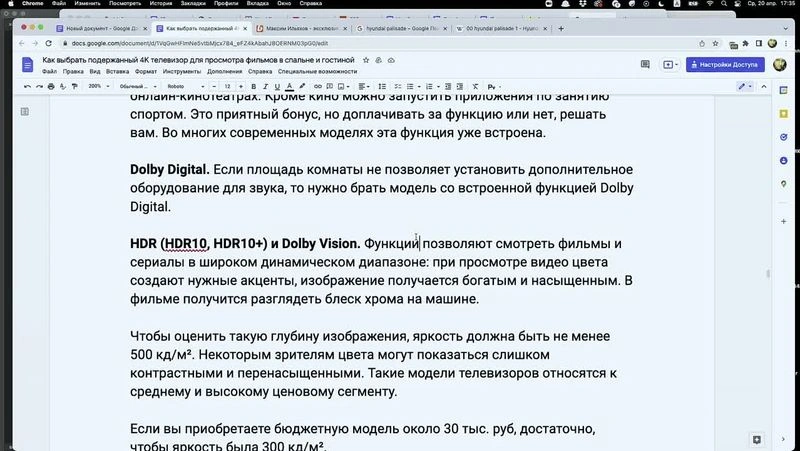Viewport: 800px width, 451px height.
Task: Open line spacing options
Action: pyautogui.click(x=382, y=87)
